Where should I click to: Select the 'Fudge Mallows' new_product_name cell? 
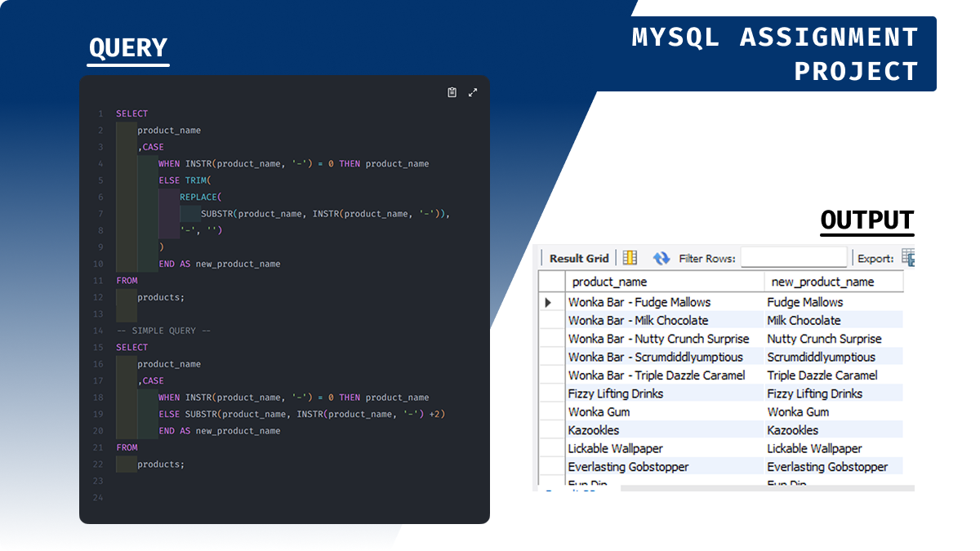pos(834,302)
